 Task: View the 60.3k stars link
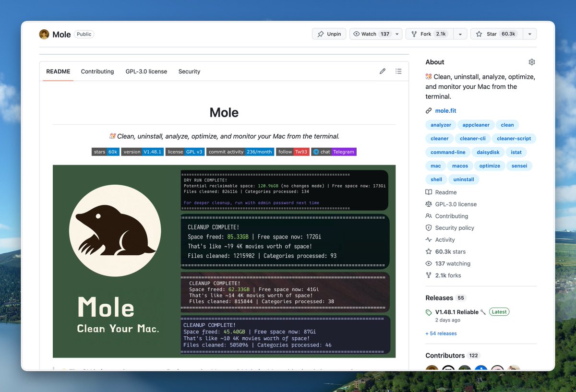[x=450, y=251]
